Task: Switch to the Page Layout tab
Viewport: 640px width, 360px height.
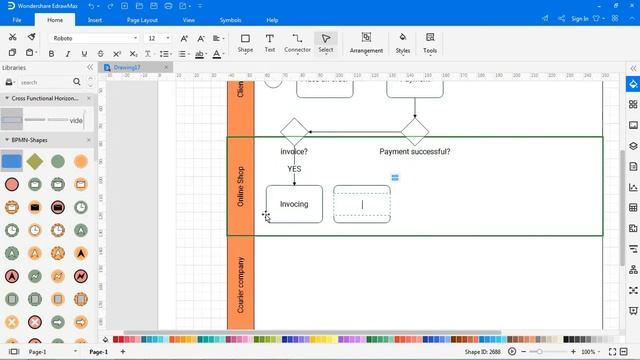Action: [x=142, y=20]
